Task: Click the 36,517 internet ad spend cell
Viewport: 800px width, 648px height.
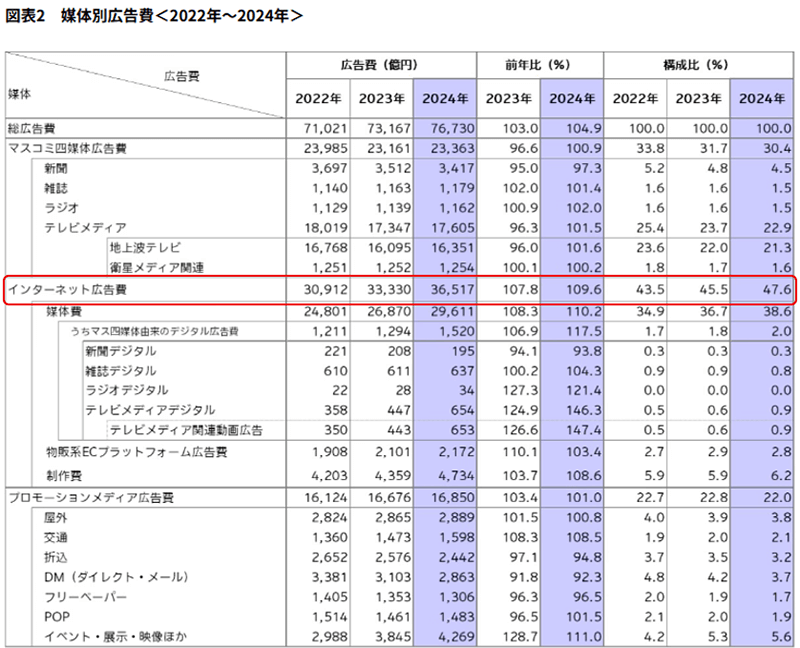Action: [446, 288]
